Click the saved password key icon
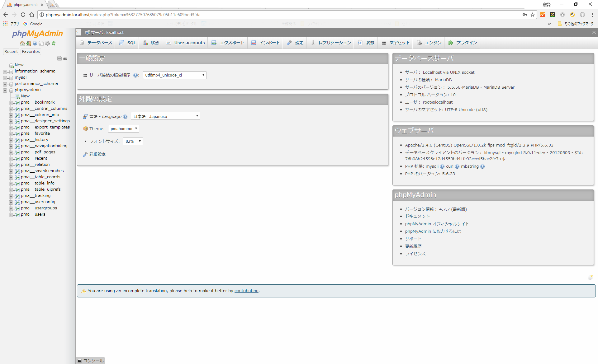 (525, 15)
